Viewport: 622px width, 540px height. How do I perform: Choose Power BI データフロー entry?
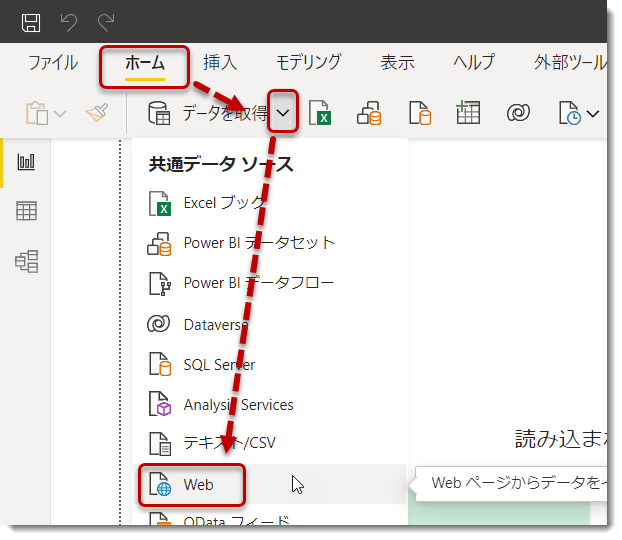(x=269, y=283)
